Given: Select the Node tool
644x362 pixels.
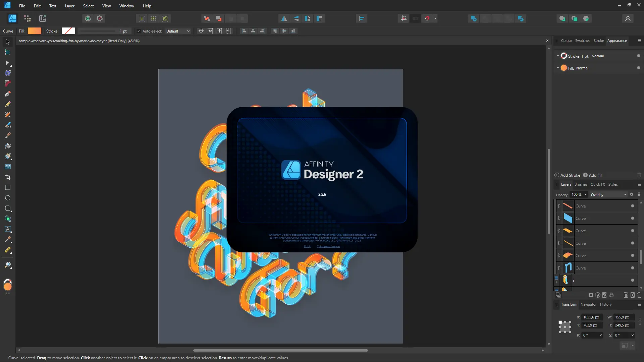Looking at the screenshot, I should click(7, 63).
